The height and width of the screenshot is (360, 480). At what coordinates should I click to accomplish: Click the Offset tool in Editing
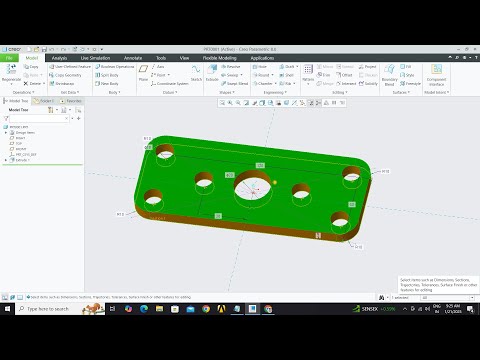[x=344, y=75]
